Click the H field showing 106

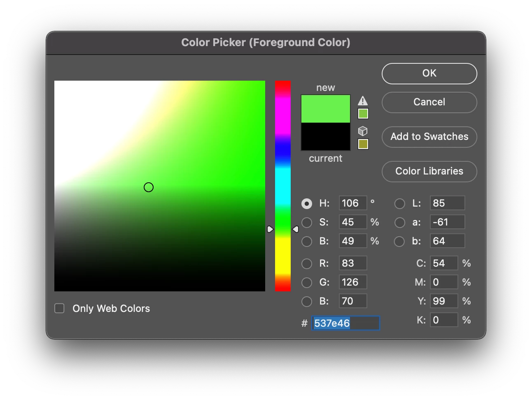(x=353, y=203)
